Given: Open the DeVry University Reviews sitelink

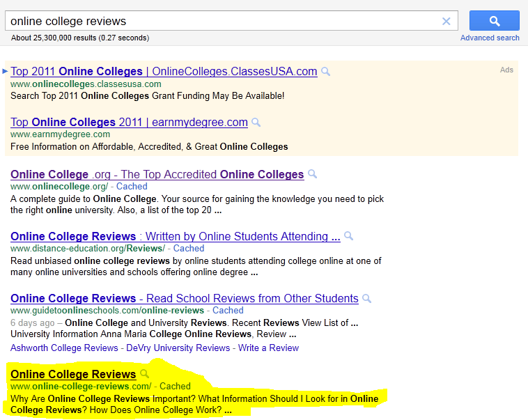Looking at the screenshot, I should pos(178,348).
